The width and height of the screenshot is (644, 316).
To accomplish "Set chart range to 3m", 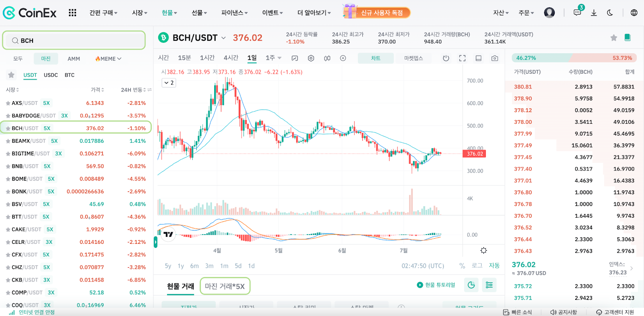I will click(x=209, y=266).
